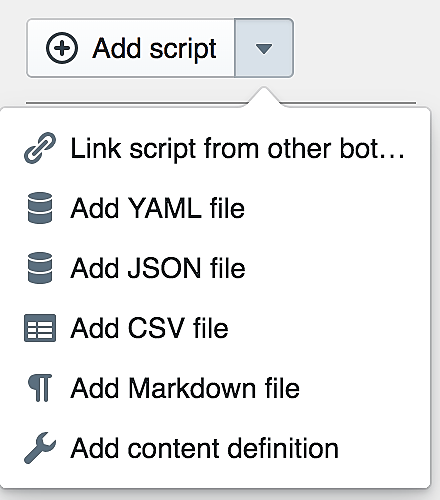Screen dimensions: 440x500
Task: Click the plus circle icon on Add script
Action: click(62, 48)
